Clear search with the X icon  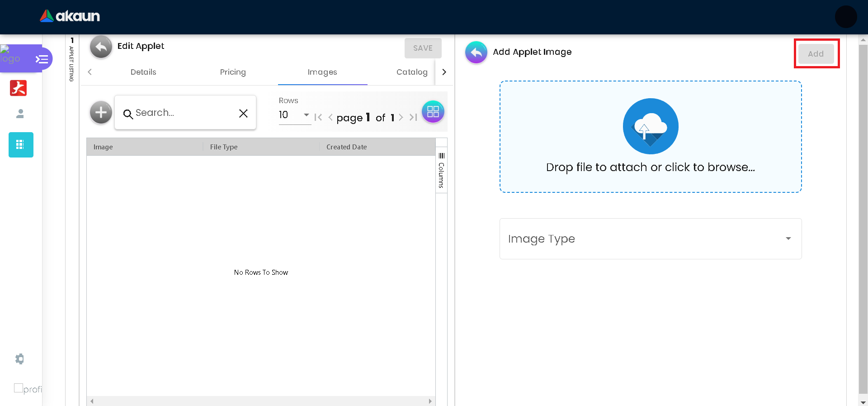[x=243, y=113]
